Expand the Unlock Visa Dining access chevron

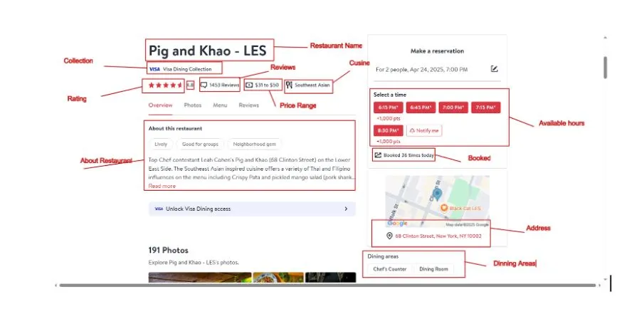click(346, 209)
